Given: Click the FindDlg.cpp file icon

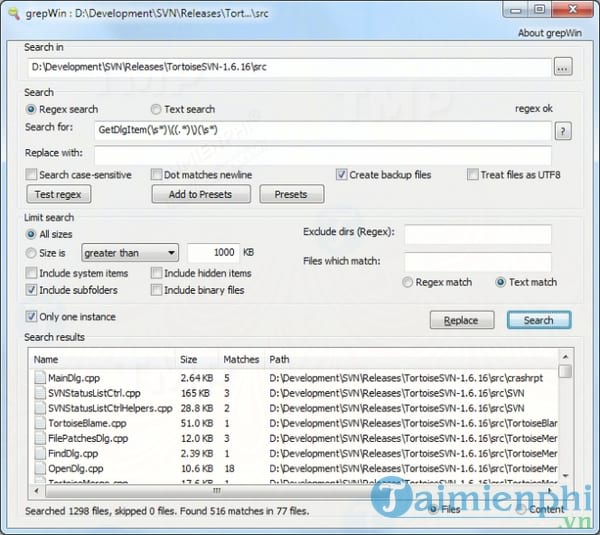Looking at the screenshot, I should [x=40, y=453].
